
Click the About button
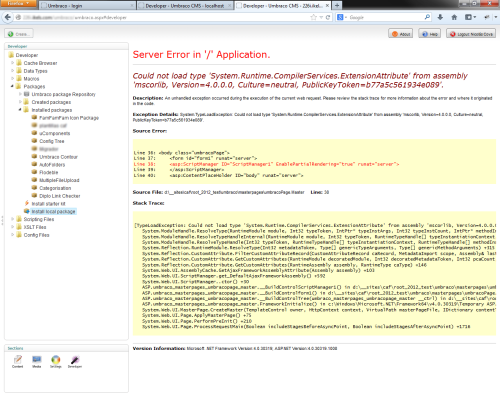coord(401,34)
